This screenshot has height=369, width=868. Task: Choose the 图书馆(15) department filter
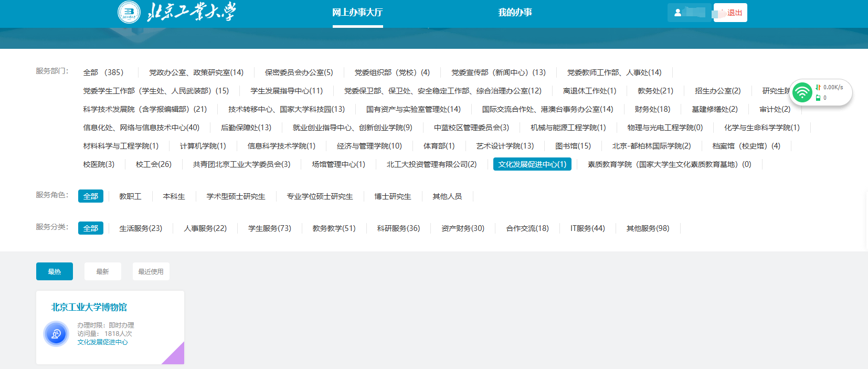click(573, 146)
